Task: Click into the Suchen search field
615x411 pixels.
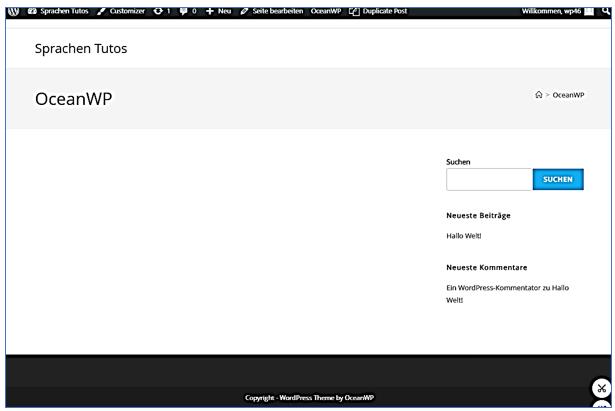Action: click(488, 179)
